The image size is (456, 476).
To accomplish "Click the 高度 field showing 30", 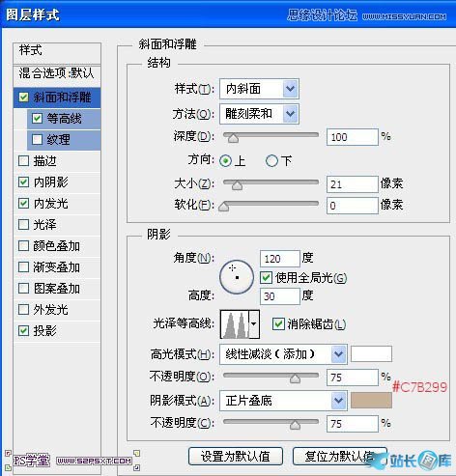I will pos(280,296).
